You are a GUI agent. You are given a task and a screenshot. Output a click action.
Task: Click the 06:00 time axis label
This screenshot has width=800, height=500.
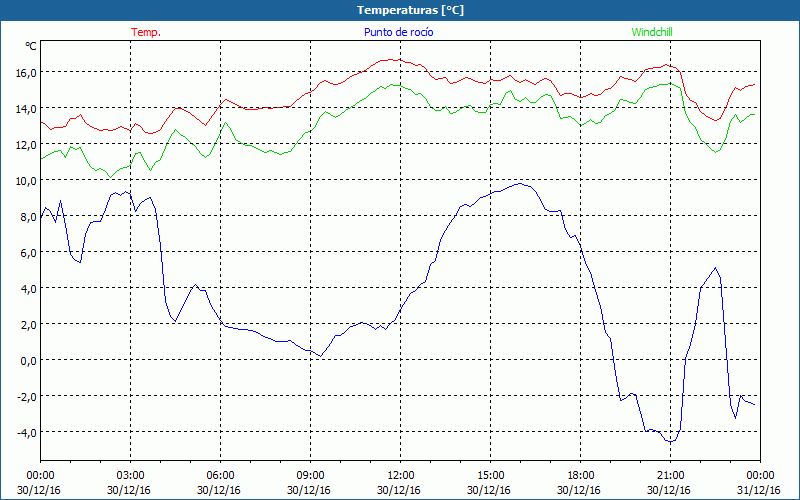point(220,476)
